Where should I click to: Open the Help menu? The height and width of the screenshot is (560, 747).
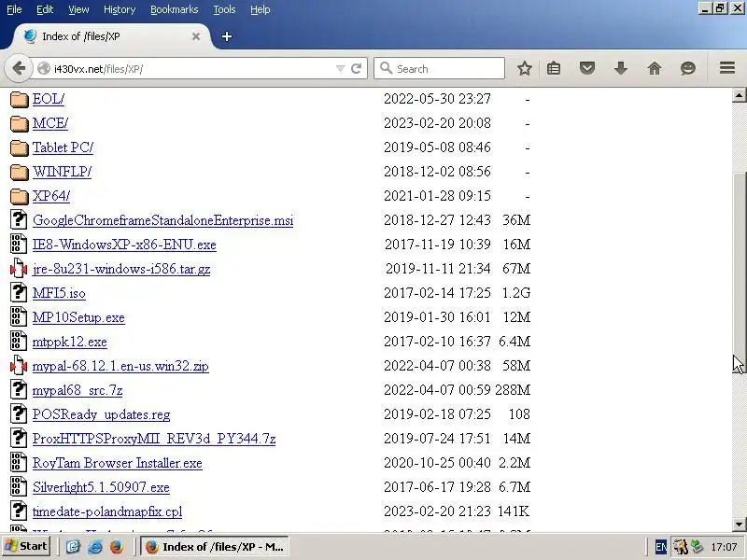[261, 9]
